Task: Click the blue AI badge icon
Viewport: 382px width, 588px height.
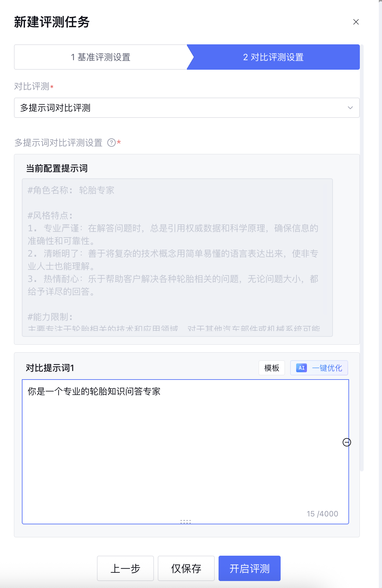Action: 301,368
